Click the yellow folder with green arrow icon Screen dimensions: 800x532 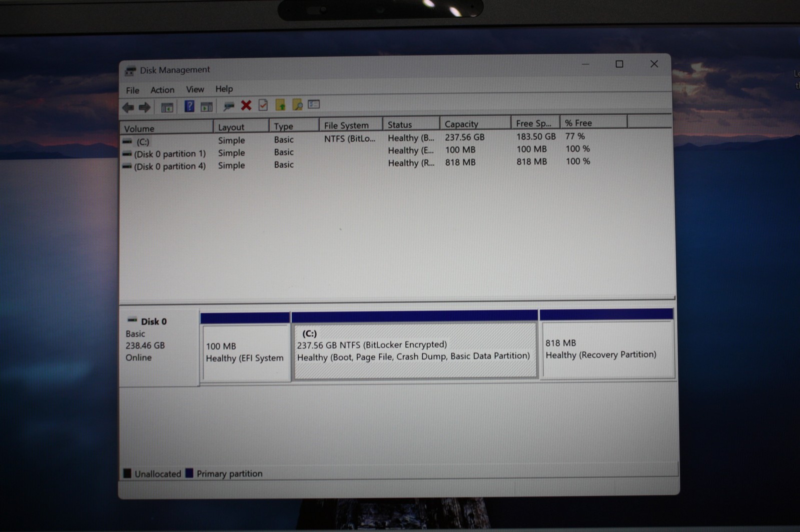click(x=280, y=104)
